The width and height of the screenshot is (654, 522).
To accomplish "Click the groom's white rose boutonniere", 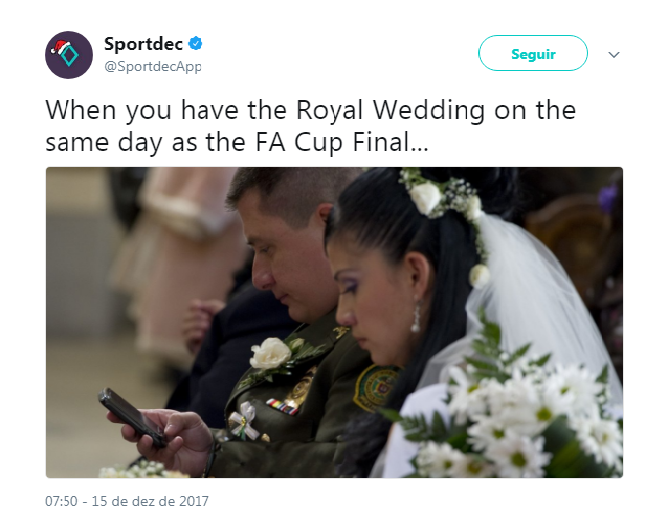I will click(x=271, y=354).
